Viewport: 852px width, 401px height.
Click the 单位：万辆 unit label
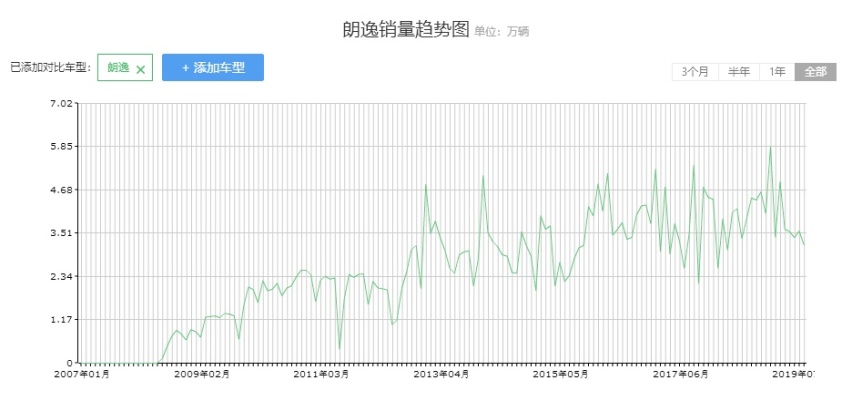pyautogui.click(x=502, y=32)
